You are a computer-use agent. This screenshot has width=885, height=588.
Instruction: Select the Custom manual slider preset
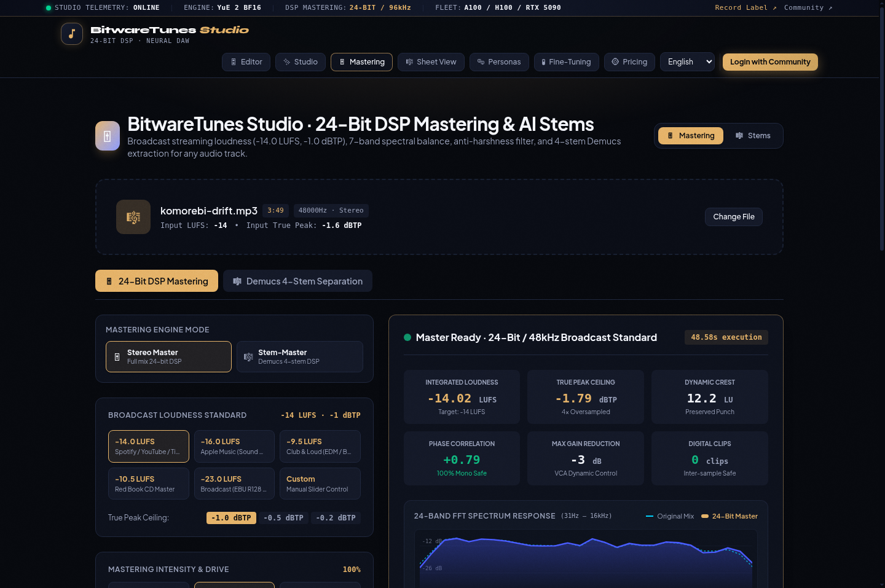click(x=320, y=484)
